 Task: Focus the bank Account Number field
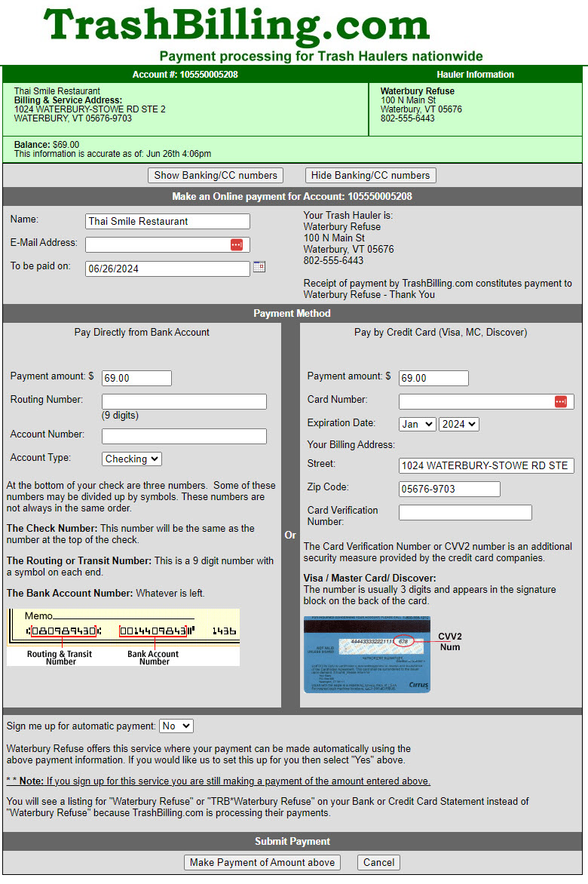click(184, 436)
